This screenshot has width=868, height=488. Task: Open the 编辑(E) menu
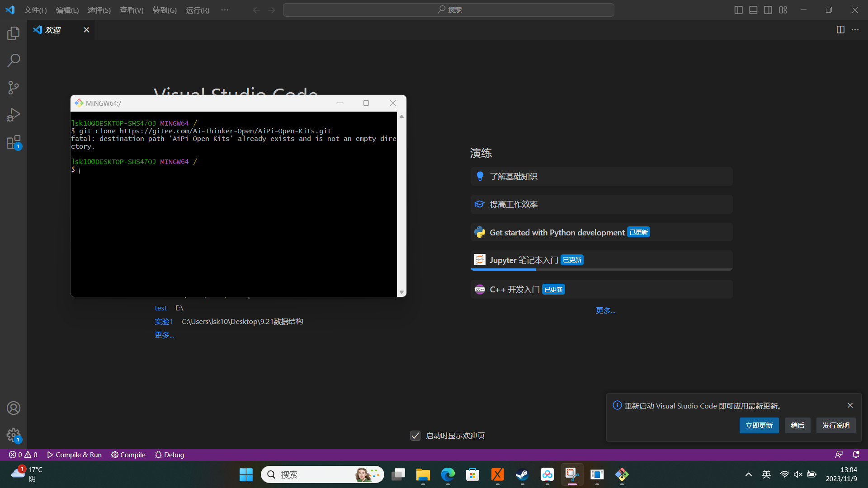(67, 10)
